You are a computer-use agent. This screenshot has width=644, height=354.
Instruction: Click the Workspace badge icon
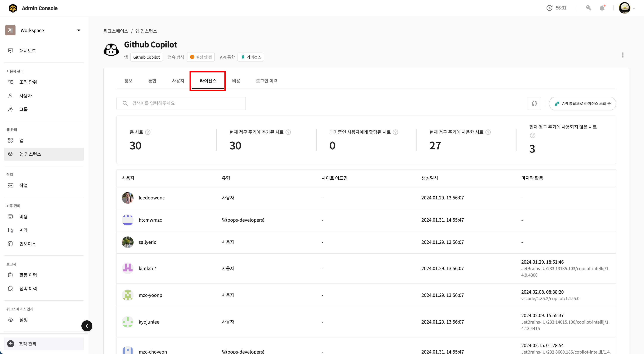[10, 30]
